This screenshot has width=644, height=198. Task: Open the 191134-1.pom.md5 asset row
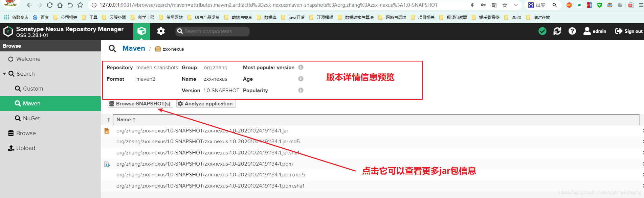[x=372, y=175]
